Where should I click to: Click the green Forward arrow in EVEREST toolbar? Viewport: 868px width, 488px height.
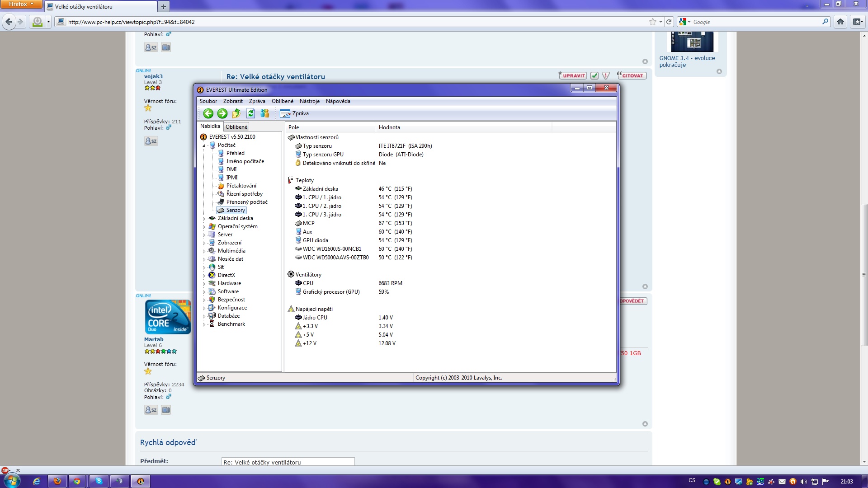[x=222, y=113]
